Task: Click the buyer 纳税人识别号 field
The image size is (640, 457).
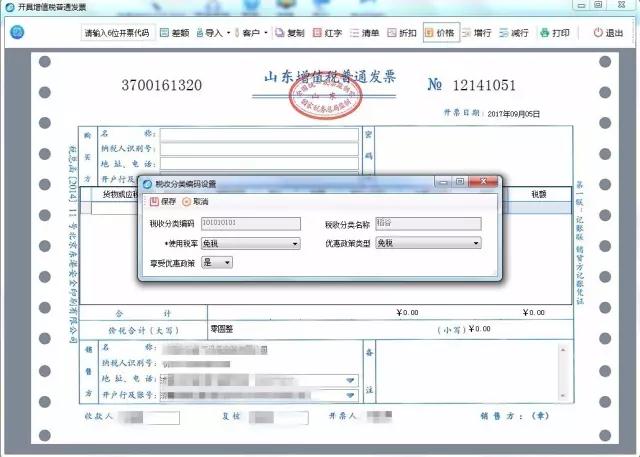Action: pyautogui.click(x=259, y=149)
